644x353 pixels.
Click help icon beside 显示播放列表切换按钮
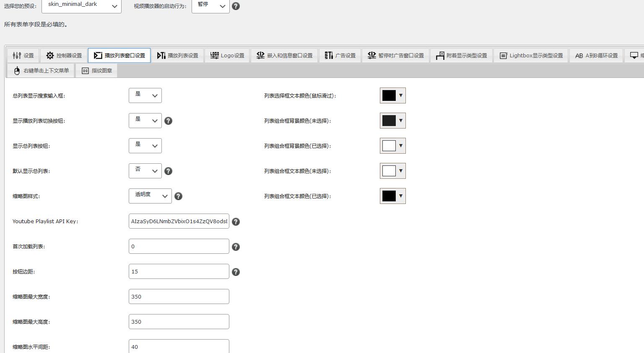pos(168,121)
